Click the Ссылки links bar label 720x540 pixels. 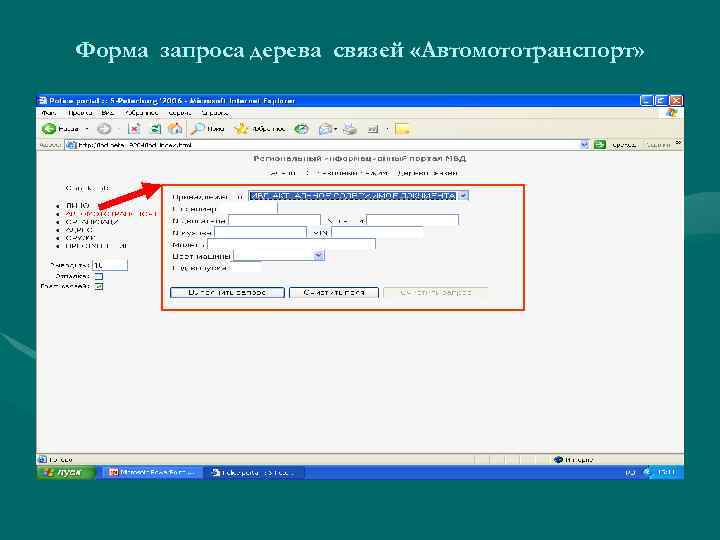(x=658, y=145)
